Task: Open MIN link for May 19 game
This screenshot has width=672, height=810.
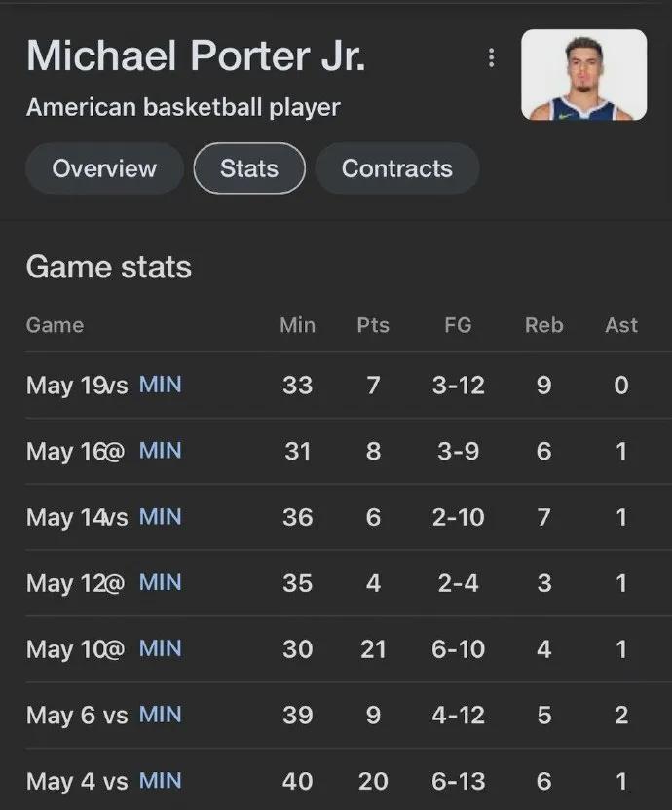Action: point(161,385)
